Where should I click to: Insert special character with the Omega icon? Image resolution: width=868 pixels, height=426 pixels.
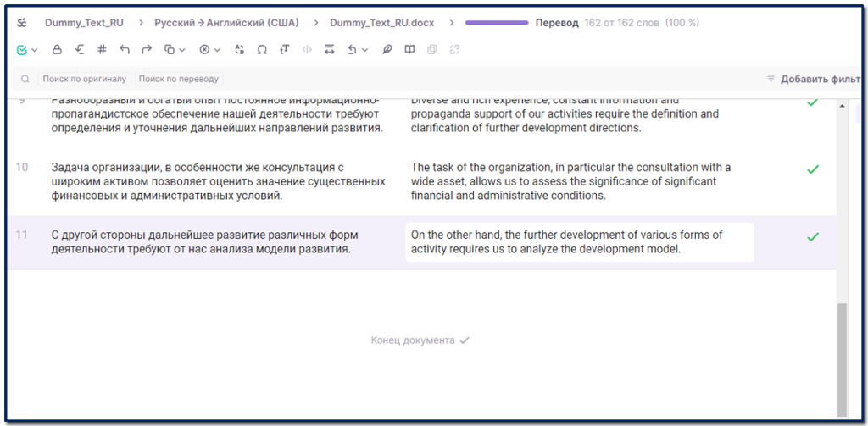click(x=263, y=50)
